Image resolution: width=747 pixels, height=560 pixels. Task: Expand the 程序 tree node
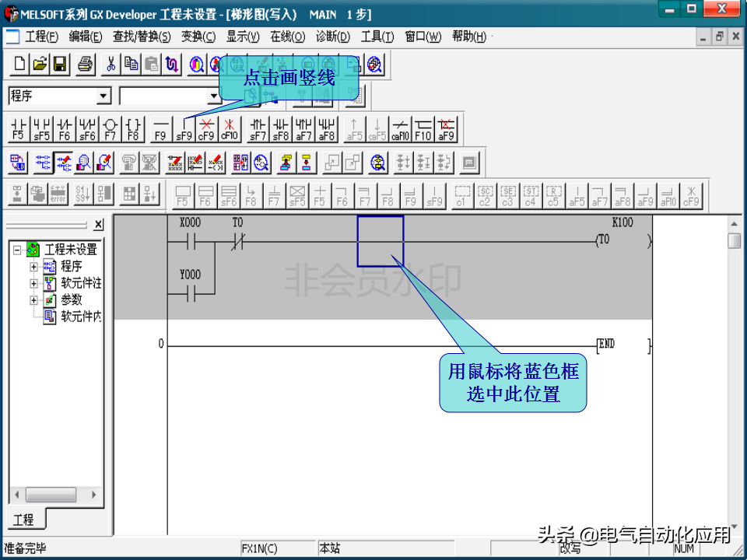(x=33, y=267)
